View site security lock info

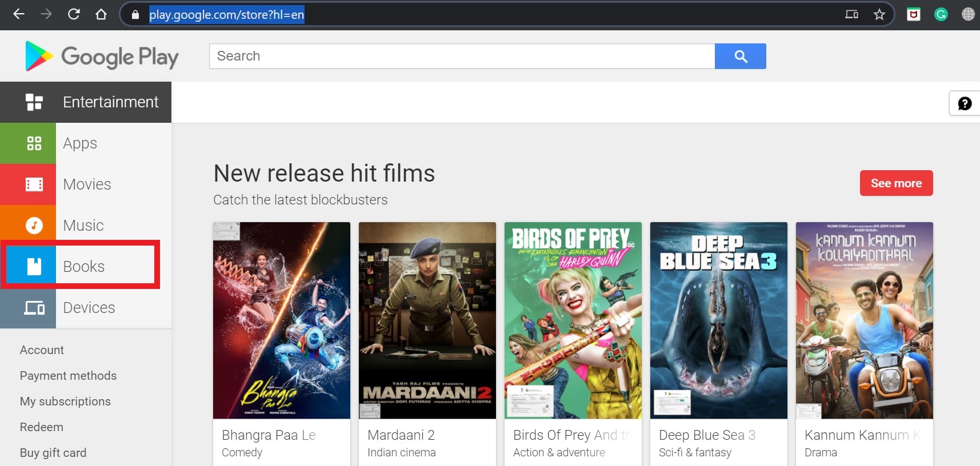click(135, 15)
